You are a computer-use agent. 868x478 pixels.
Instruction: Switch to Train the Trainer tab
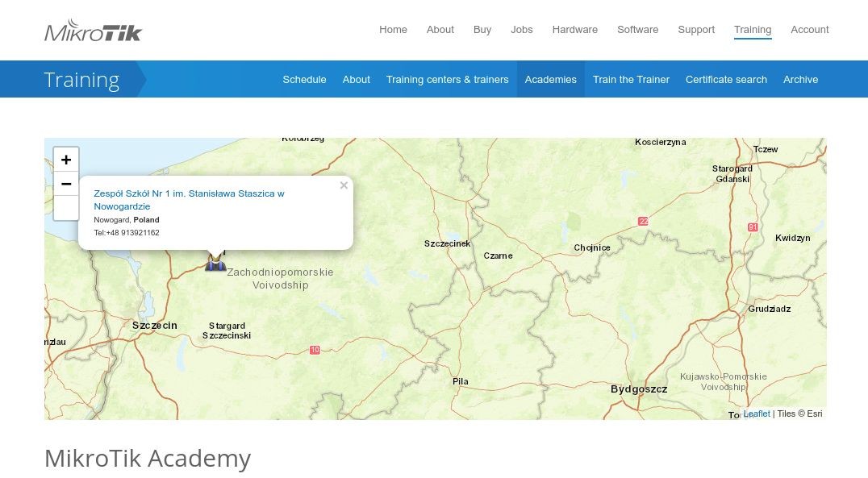pyautogui.click(x=631, y=80)
